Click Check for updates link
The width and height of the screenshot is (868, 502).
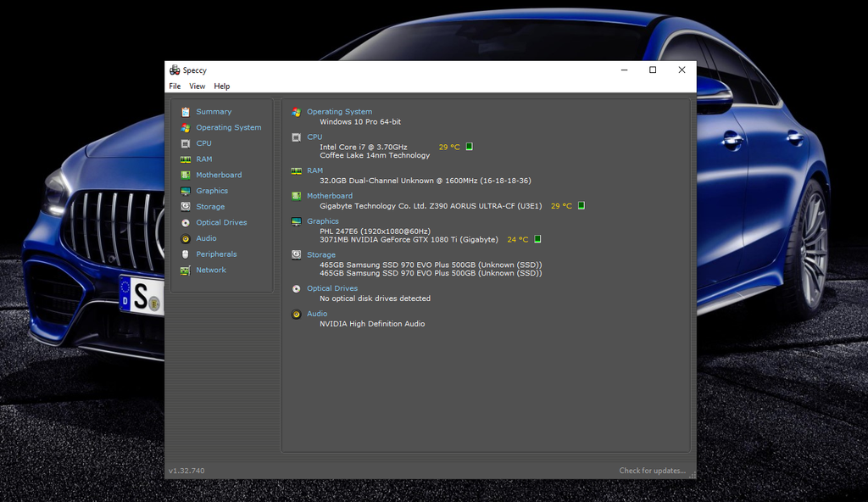click(x=652, y=471)
